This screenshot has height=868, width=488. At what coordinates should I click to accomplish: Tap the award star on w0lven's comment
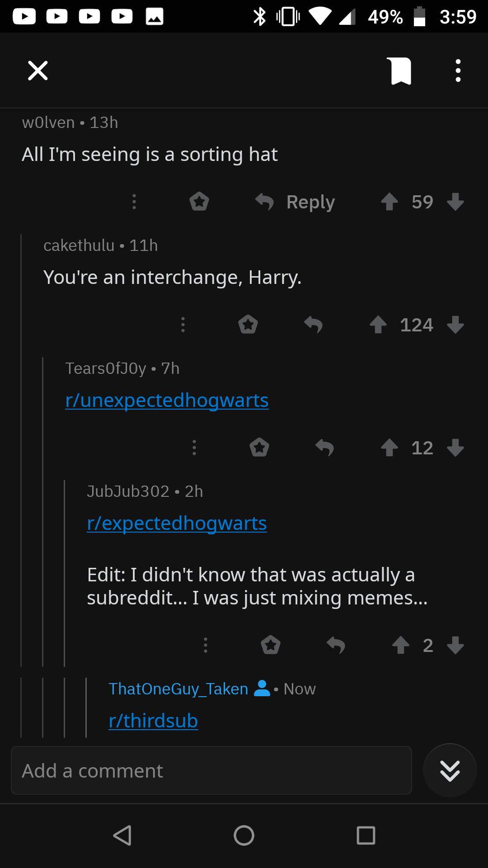(x=199, y=202)
